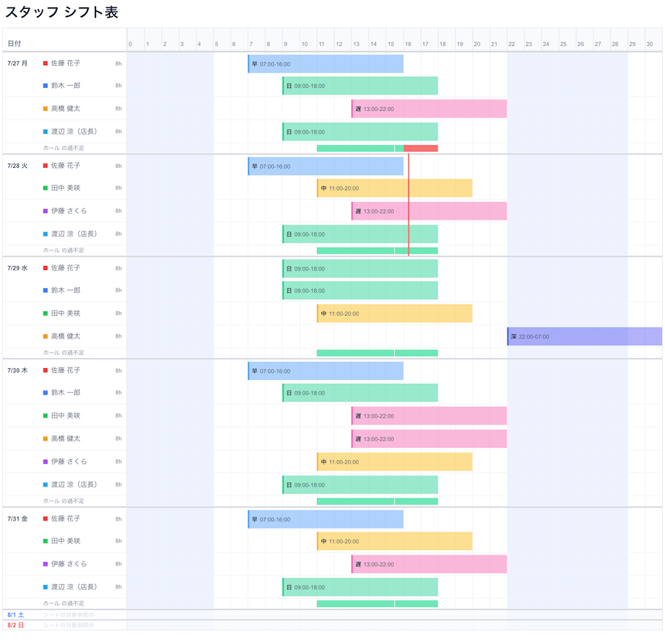Click the green coverage bar on 7/29 ホール row
The height and width of the screenshot is (644, 665).
(378, 353)
